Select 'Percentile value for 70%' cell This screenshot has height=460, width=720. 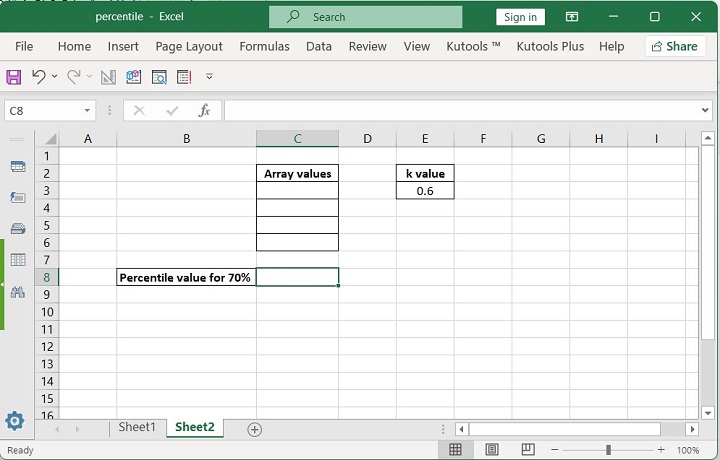pos(186,277)
